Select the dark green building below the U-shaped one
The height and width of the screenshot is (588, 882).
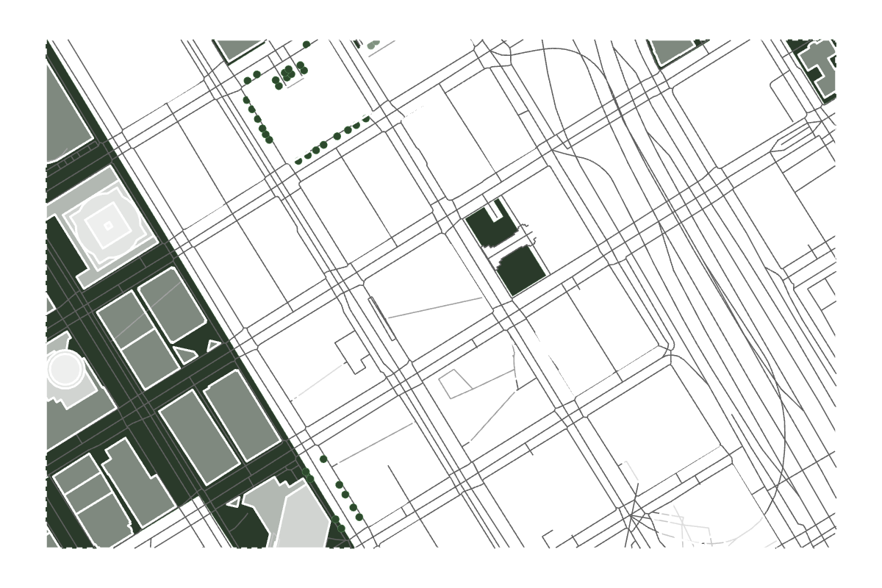(x=521, y=270)
